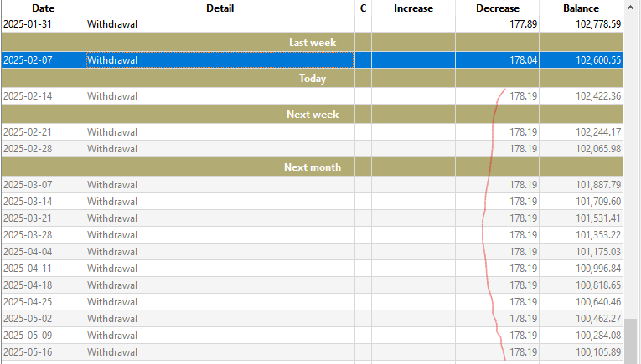Image resolution: width=641 pixels, height=364 pixels.
Task: Click the 100,105.89 balance value
Action: click(x=598, y=351)
